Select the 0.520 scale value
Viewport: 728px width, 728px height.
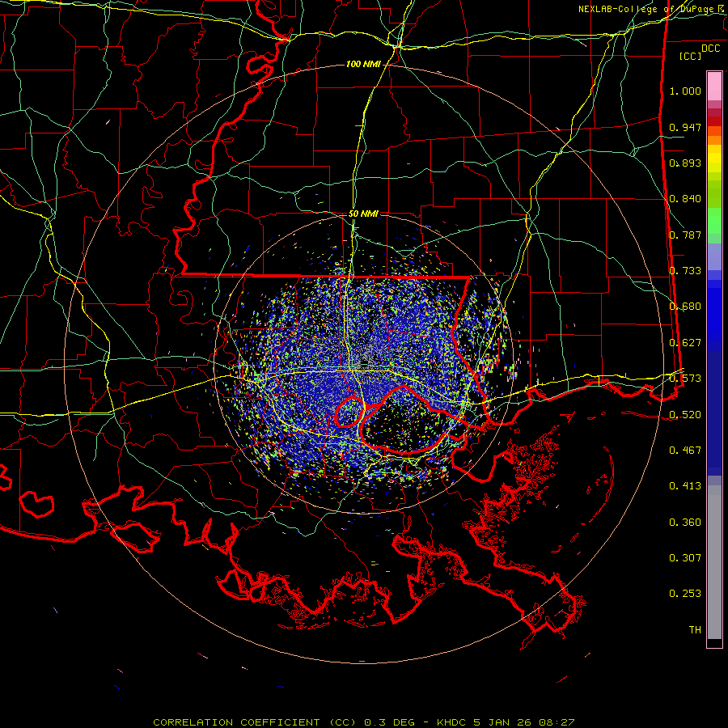point(685,415)
